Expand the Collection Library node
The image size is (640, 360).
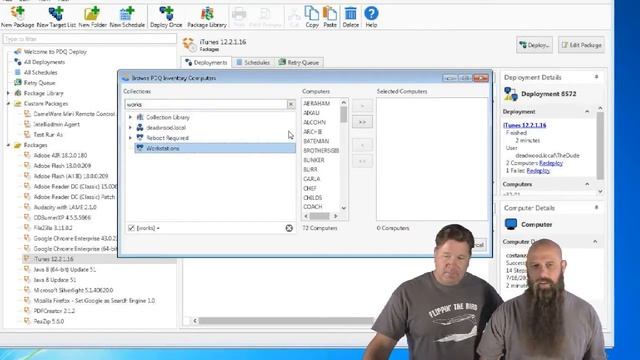tap(130, 117)
